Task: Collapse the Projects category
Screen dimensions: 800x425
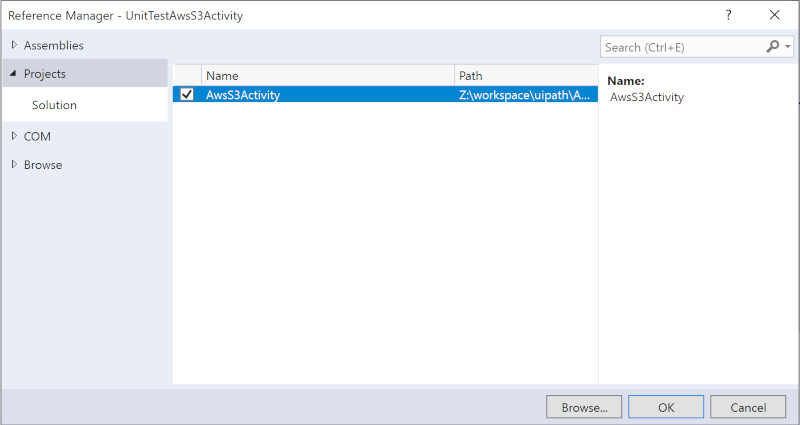Action: pos(14,74)
